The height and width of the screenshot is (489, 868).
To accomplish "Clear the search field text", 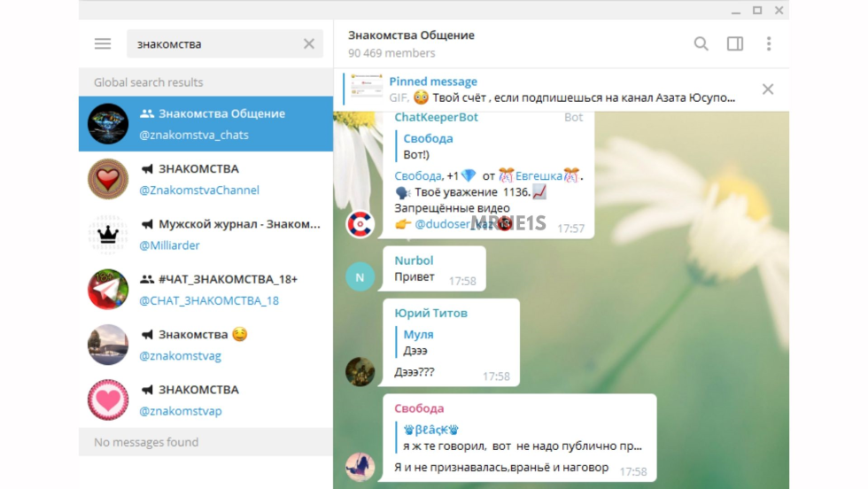I will (x=309, y=44).
